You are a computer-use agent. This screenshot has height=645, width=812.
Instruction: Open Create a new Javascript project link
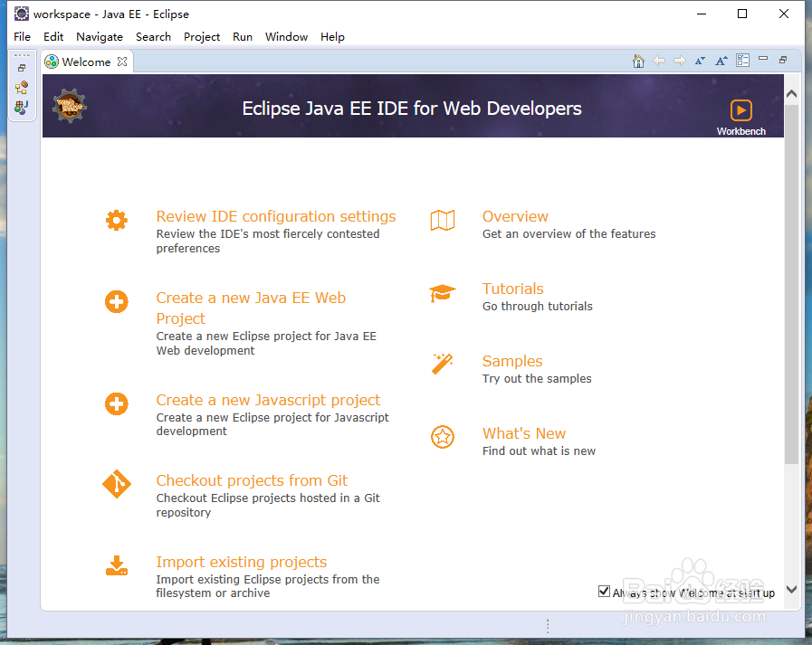tap(268, 400)
